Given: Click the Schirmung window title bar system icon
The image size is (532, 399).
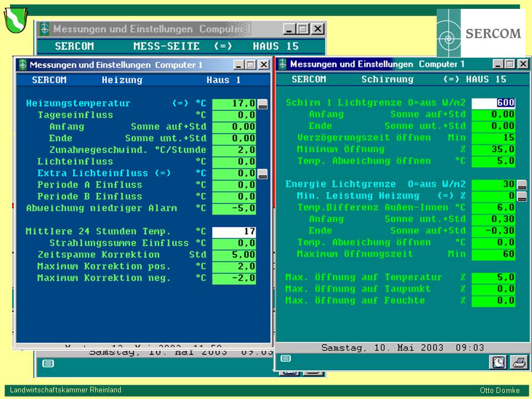Looking at the screenshot, I should click(283, 64).
